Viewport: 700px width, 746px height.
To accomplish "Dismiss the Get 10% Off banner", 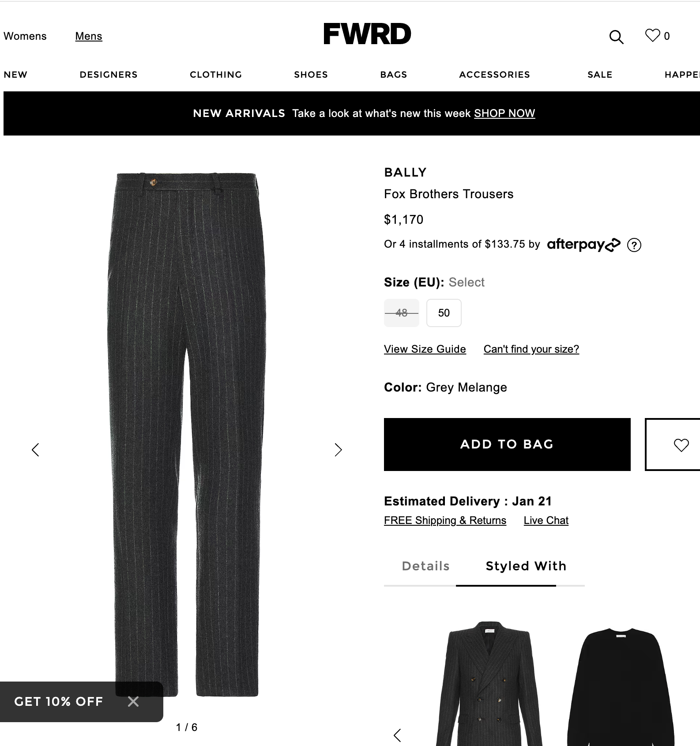I will [x=133, y=701].
